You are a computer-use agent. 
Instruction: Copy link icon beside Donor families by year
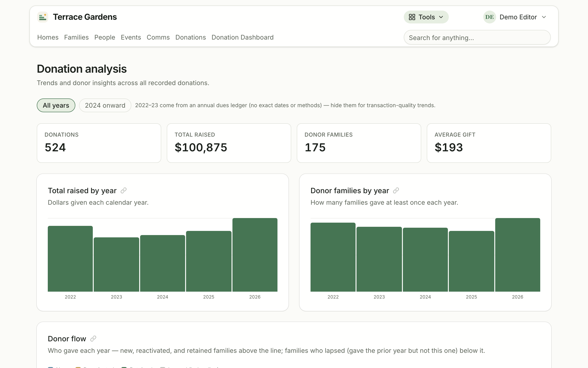[396, 190]
